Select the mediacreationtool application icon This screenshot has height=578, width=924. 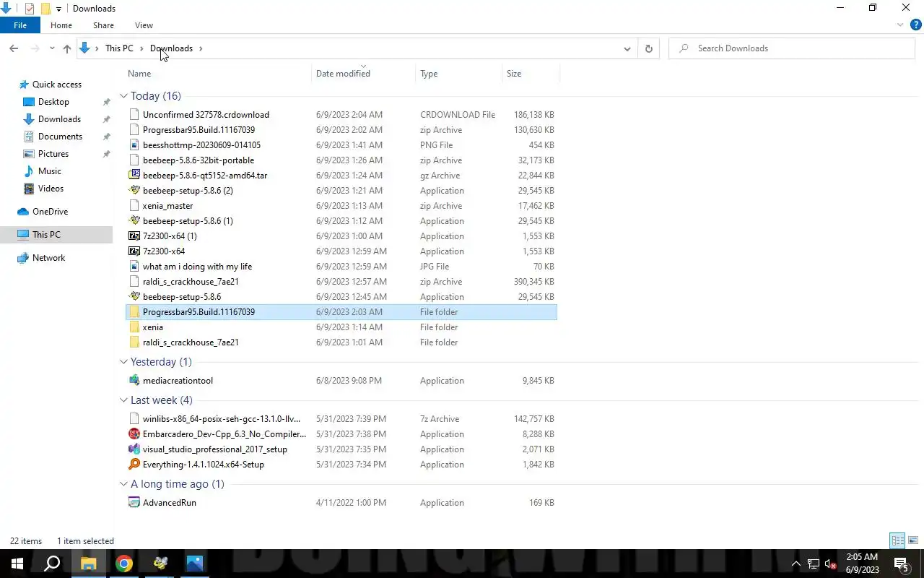[134, 381]
